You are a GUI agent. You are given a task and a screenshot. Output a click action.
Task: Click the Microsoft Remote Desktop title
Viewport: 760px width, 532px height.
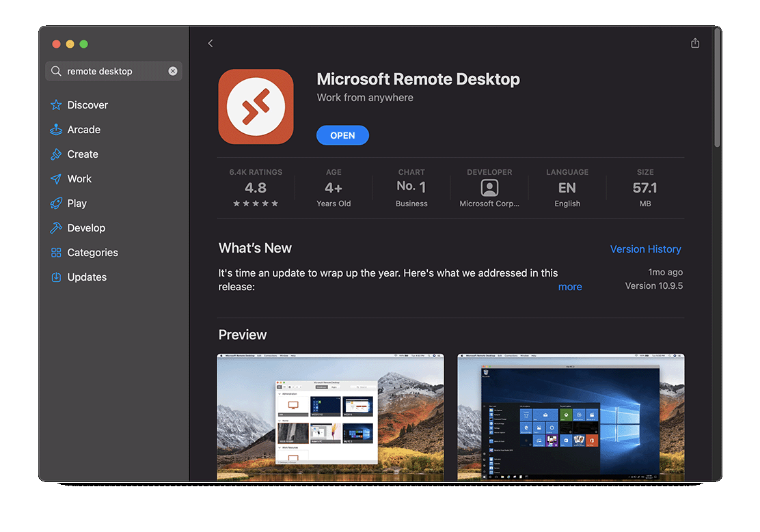point(418,79)
